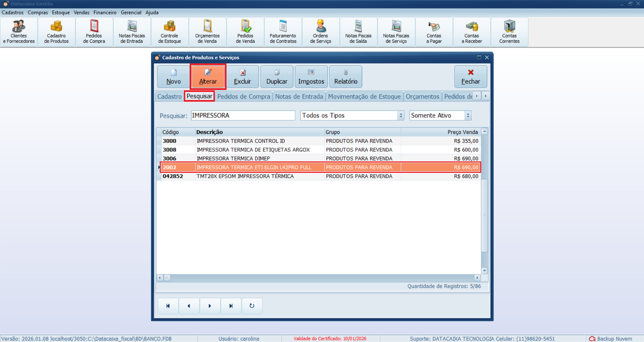Viewport: 644px width, 342px height.
Task: Open Controle de Estoque module
Action: (x=169, y=32)
